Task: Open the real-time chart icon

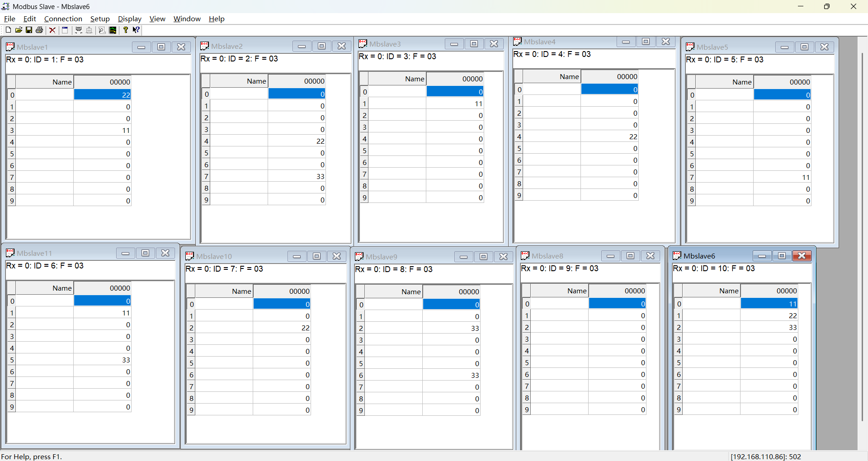Action: coord(113,30)
